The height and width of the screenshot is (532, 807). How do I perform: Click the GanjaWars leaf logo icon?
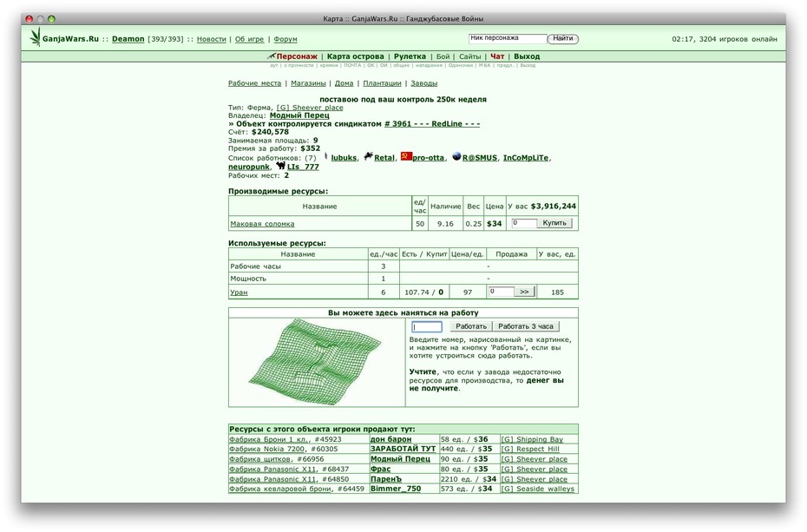pos(35,37)
